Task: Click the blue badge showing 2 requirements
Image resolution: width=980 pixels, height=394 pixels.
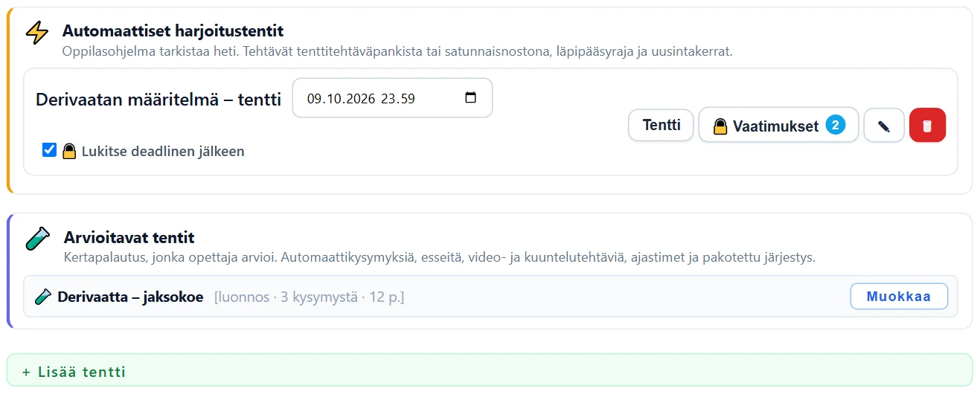Action: (x=835, y=125)
